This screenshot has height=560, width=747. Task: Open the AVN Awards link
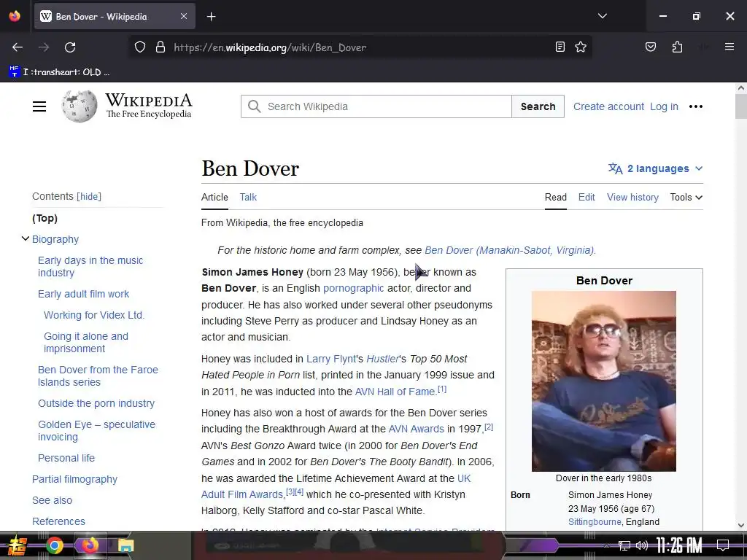click(x=416, y=429)
